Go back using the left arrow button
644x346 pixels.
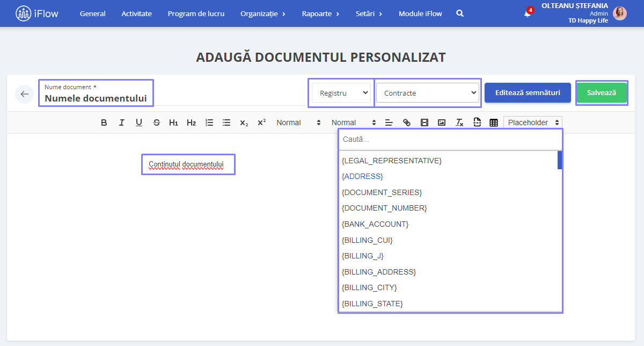24,94
